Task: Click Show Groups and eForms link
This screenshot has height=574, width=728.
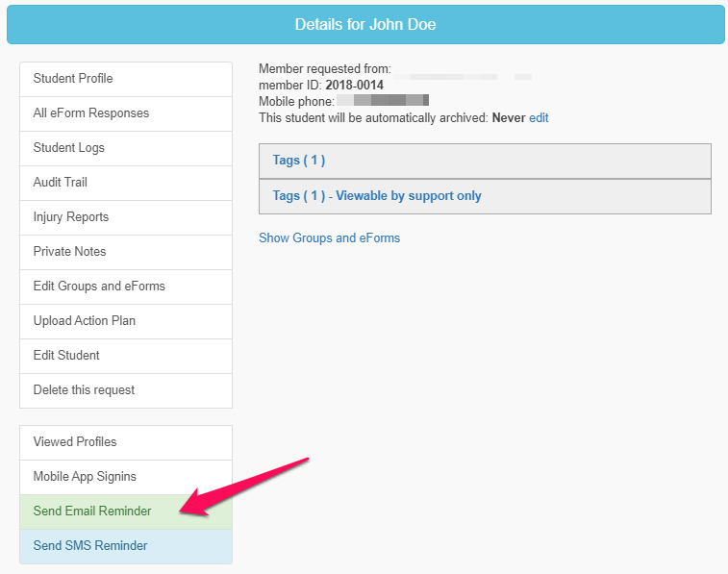Action: [x=329, y=237]
